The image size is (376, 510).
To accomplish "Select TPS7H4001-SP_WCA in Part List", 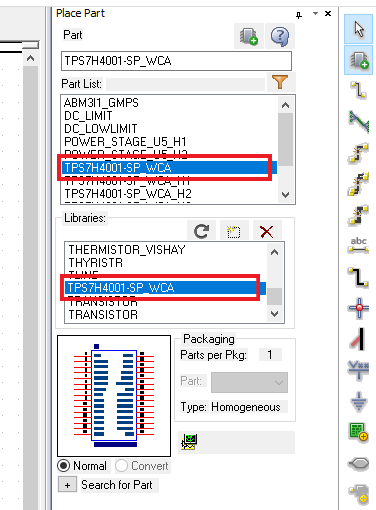I will (x=169, y=168).
